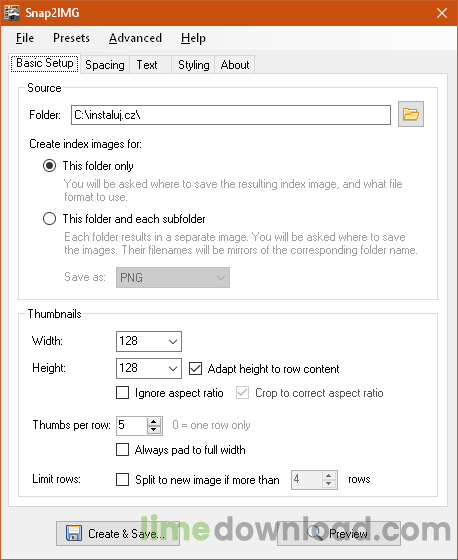
Task: Select This folder only radio button
Action: tap(49, 166)
